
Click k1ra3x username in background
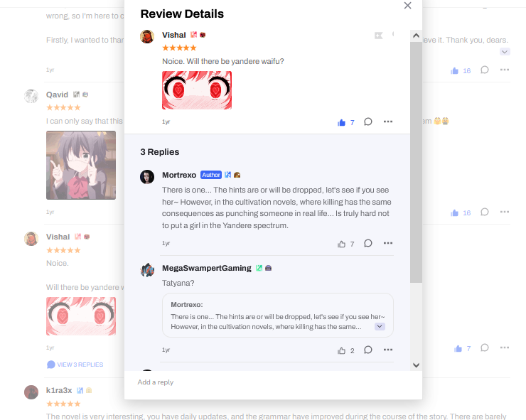[59, 390]
